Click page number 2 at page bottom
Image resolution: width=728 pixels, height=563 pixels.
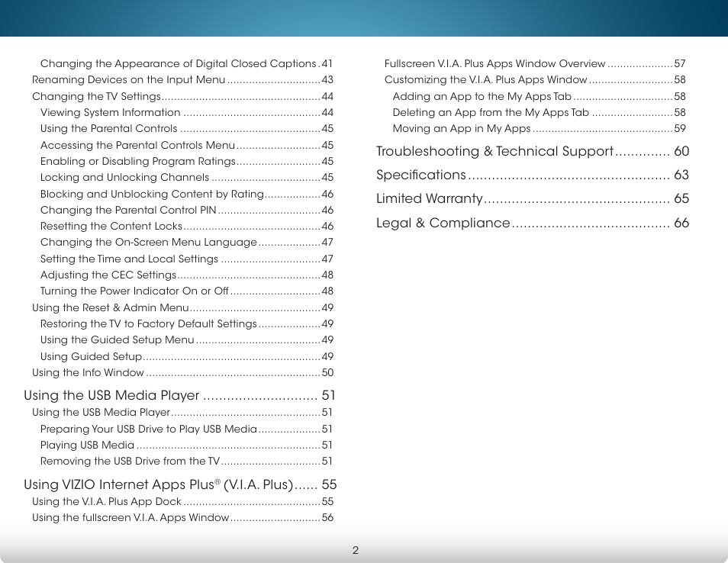pos(356,551)
